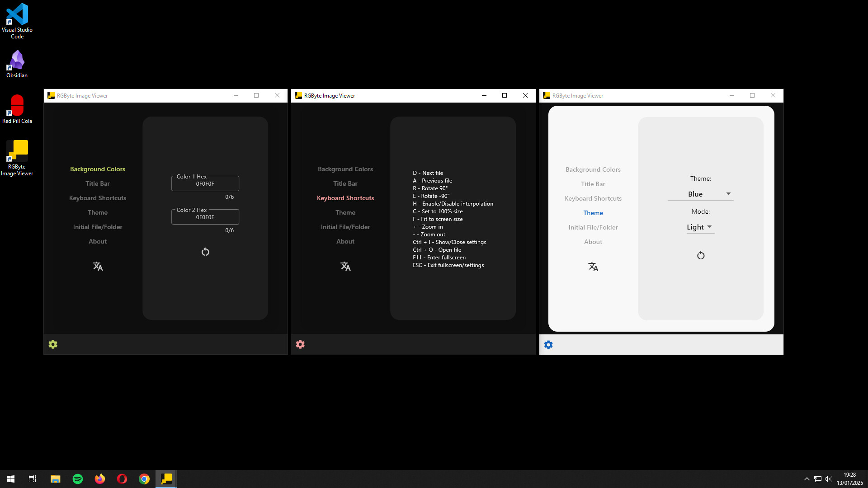
Task: Open Firefox from the taskbar
Action: point(99,479)
